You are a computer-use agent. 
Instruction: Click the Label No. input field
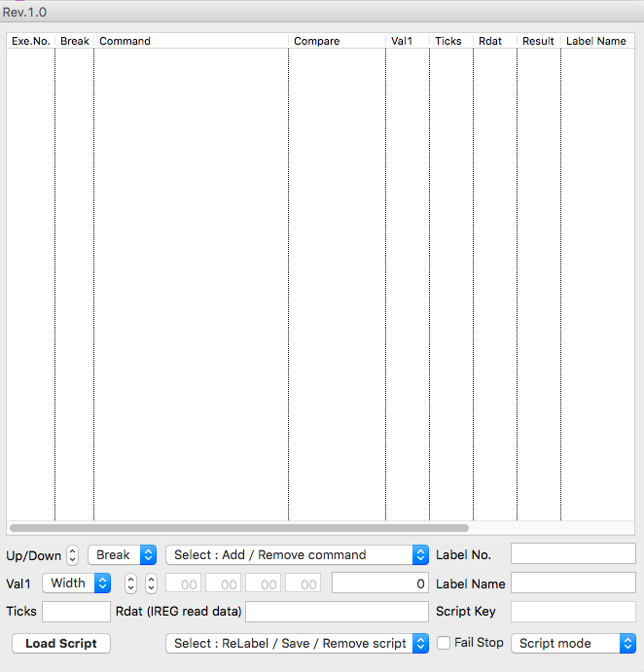click(573, 553)
